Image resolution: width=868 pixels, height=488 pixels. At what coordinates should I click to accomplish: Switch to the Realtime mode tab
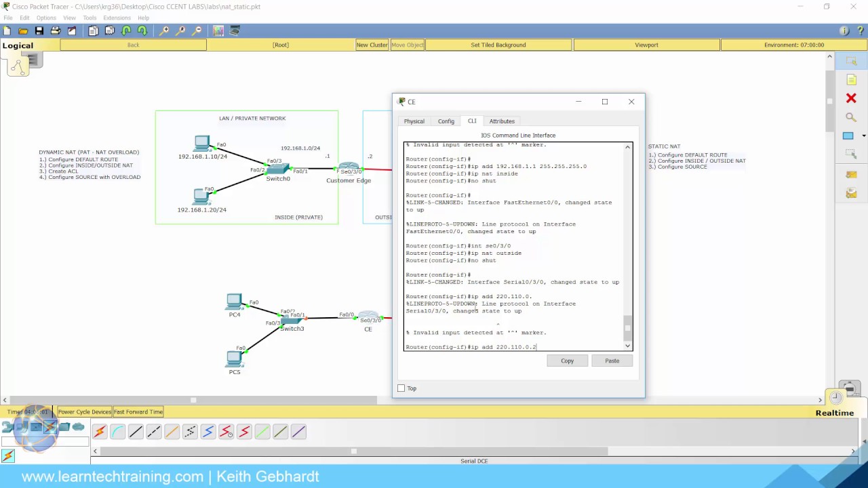[835, 413]
